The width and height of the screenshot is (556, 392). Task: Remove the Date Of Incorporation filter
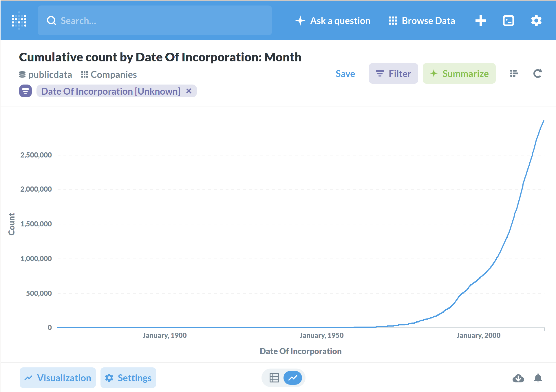[x=189, y=91]
